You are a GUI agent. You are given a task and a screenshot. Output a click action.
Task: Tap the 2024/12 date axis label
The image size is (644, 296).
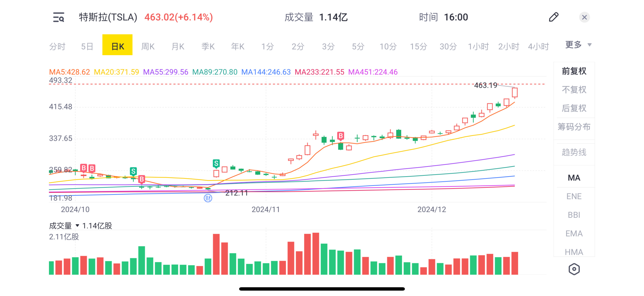[x=432, y=209]
